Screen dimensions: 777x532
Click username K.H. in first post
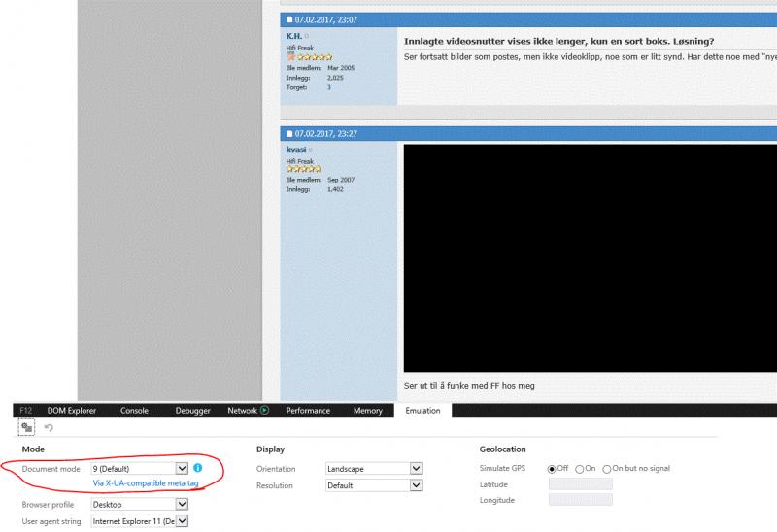click(294, 36)
